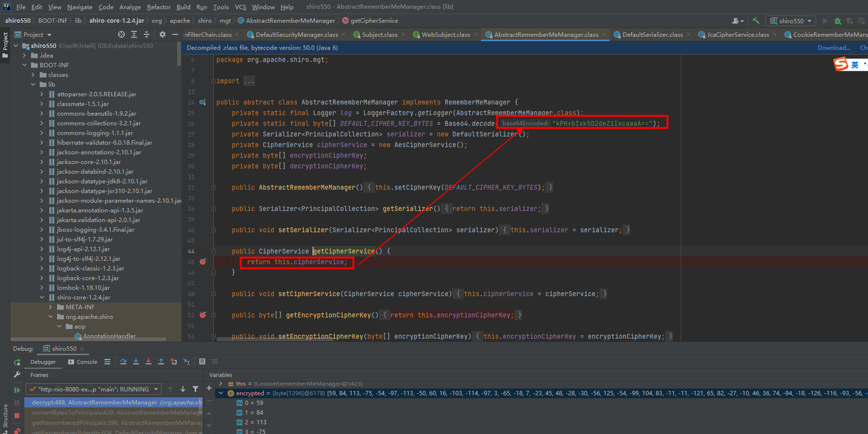Viewport: 868px width, 434px height.
Task: Pause program in debug panel
Action: click(x=17, y=403)
